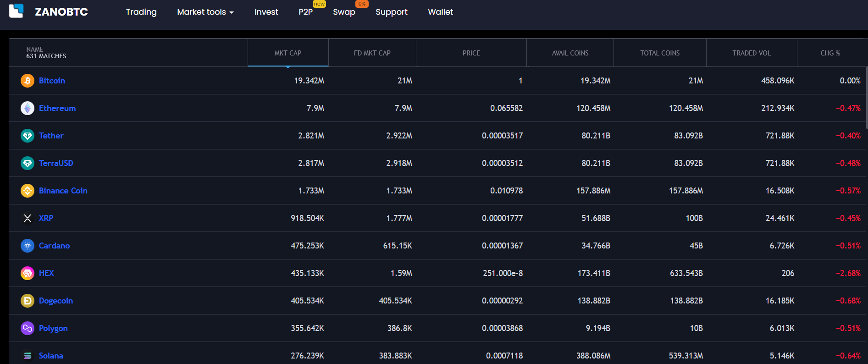The image size is (868, 364).
Task: Click the 'new' badge above P2P
Action: point(319,4)
